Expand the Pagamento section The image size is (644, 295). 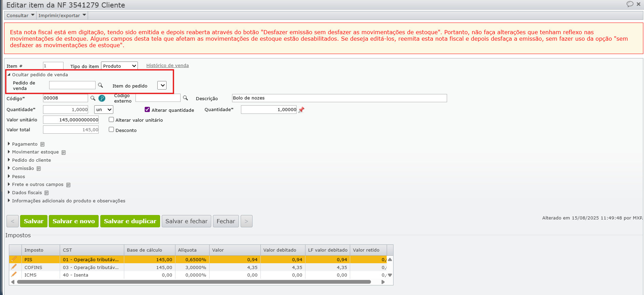tap(23, 144)
